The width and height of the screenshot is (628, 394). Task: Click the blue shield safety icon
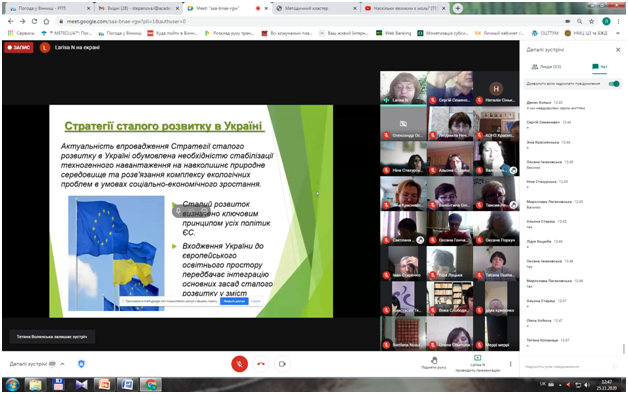[x=81, y=364]
